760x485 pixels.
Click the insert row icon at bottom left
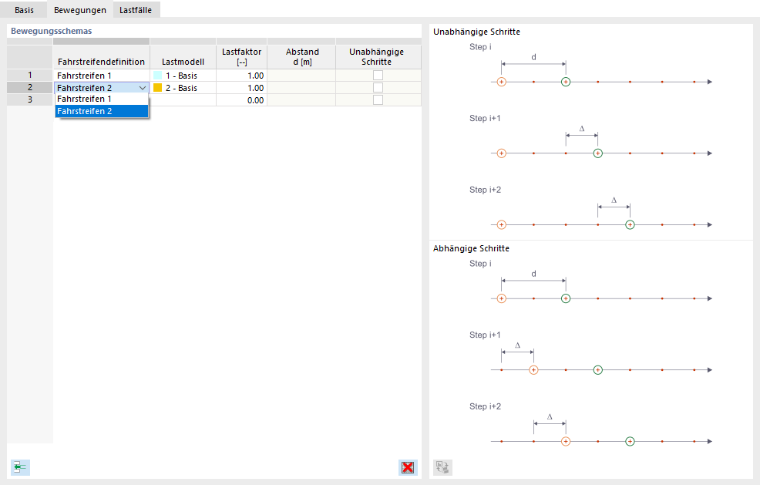tap(20, 468)
